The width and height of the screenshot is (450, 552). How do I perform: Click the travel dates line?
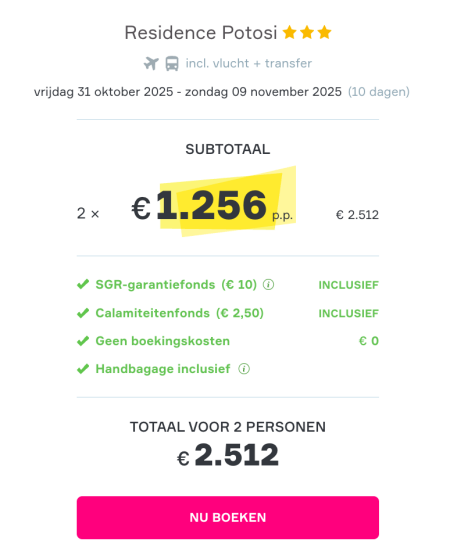188,92
